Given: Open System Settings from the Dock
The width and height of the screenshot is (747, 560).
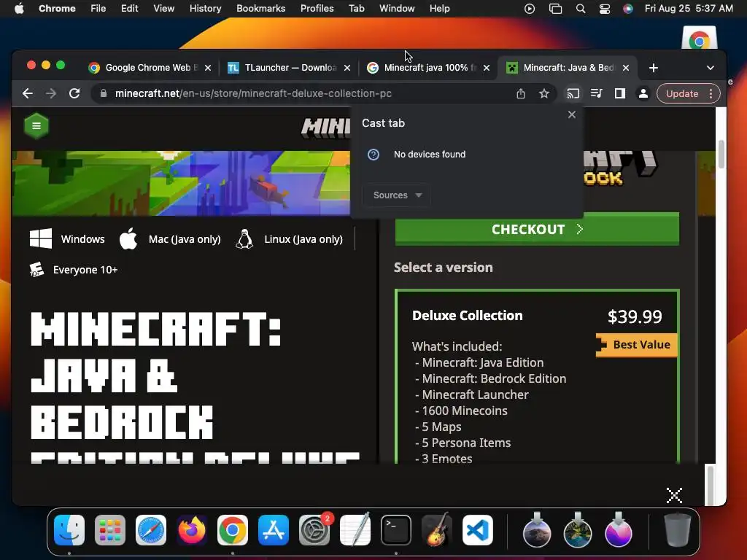Looking at the screenshot, I should (x=314, y=530).
